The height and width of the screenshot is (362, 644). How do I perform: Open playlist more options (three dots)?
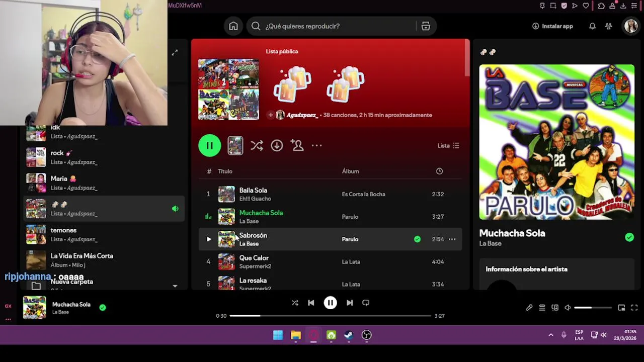(316, 146)
